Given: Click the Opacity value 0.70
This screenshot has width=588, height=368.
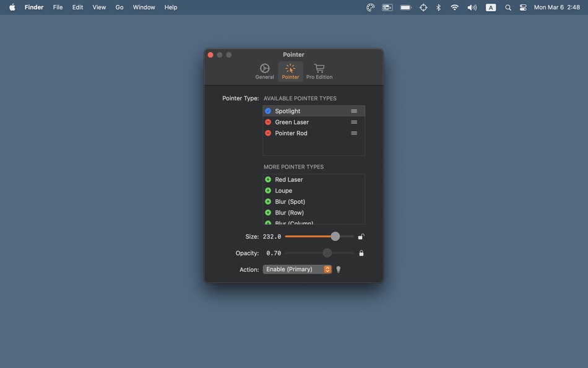Looking at the screenshot, I should click(274, 253).
